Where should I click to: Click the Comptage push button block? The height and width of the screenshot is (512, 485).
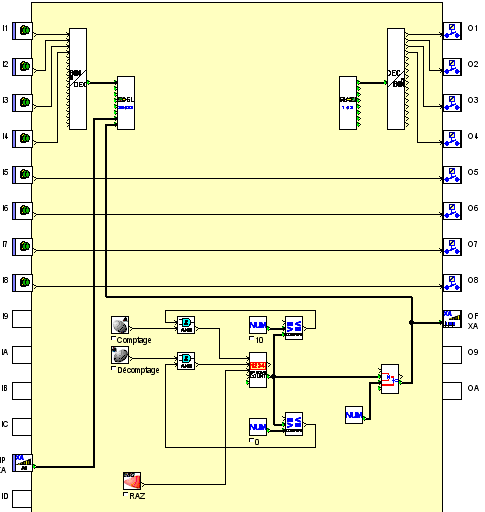pyautogui.click(x=120, y=325)
